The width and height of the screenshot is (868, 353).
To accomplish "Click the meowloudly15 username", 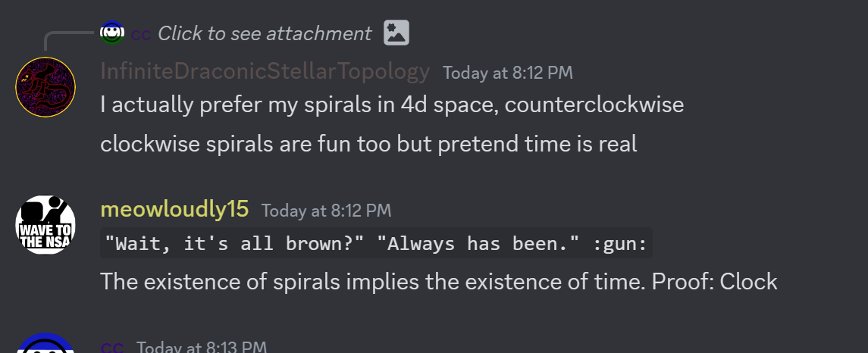I will tap(174, 210).
